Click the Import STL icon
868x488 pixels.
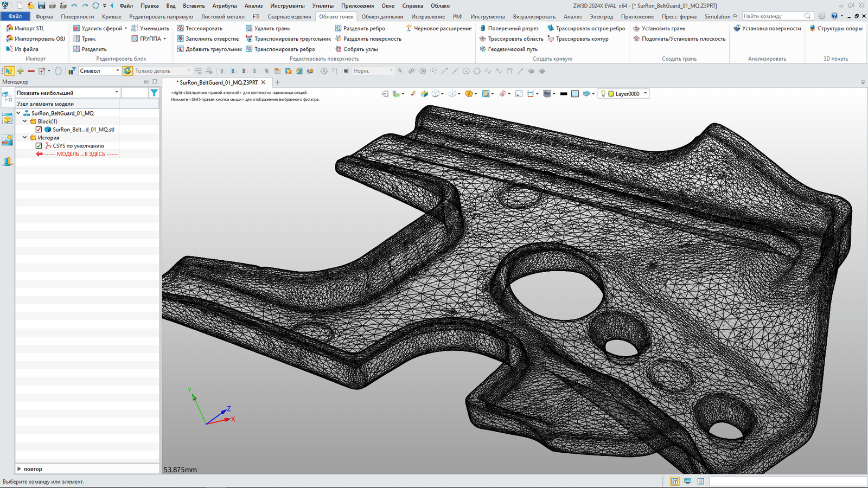[9, 28]
